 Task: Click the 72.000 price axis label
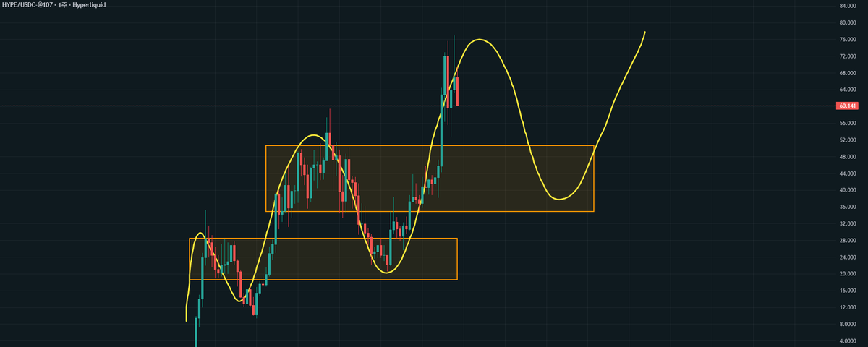click(x=848, y=56)
